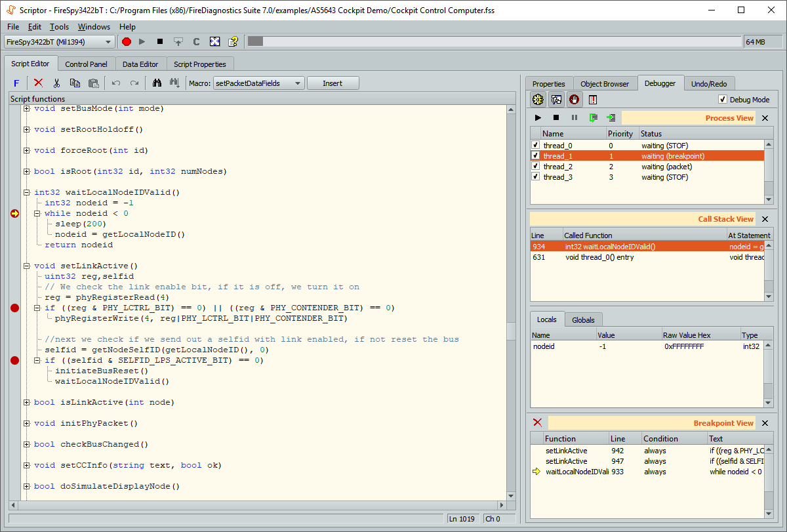This screenshot has height=532, width=787.
Task: Click the upload-to-device icon in main toolbar
Action: pyautogui.click(x=178, y=41)
